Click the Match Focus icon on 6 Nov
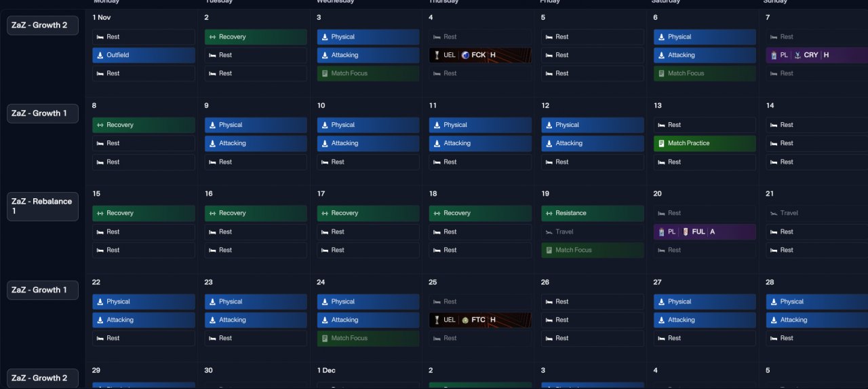This screenshot has height=389, width=868. (x=661, y=73)
